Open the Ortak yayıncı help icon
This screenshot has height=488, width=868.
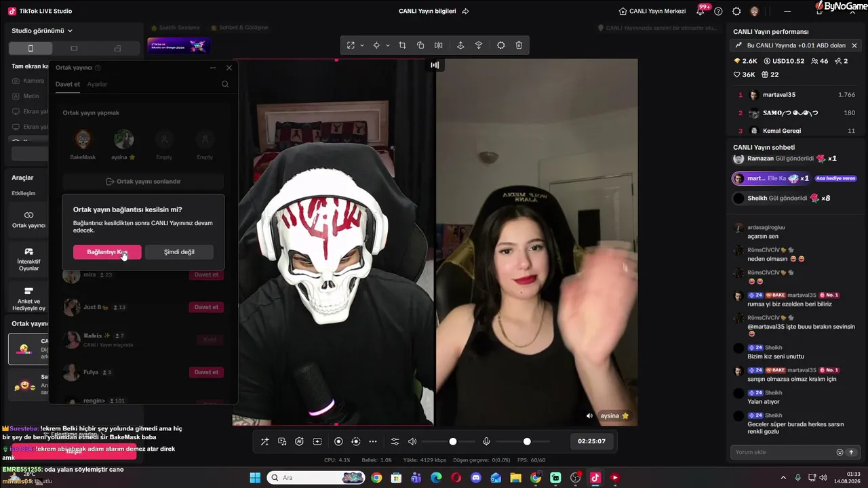tap(98, 68)
